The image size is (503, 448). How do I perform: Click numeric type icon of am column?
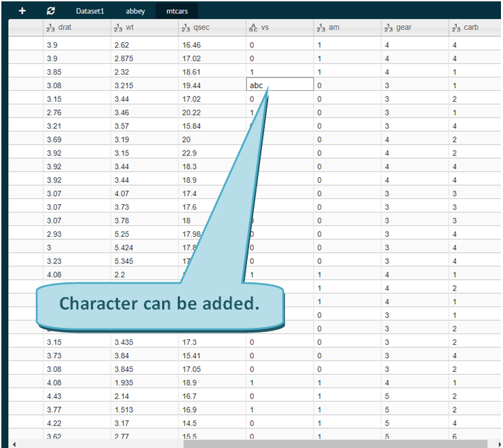tap(321, 28)
